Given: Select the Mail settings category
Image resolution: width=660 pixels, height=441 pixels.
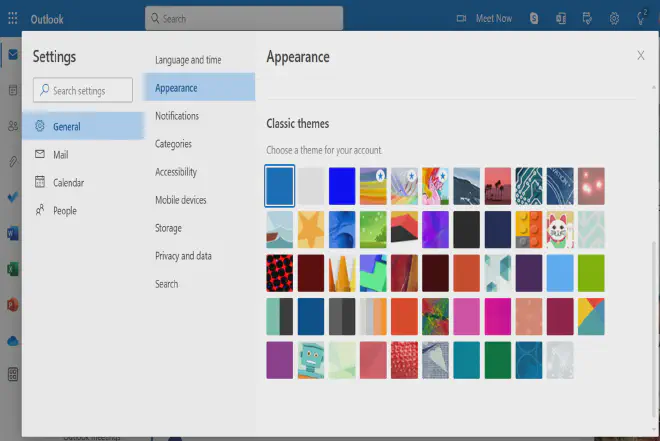Looking at the screenshot, I should click(x=83, y=154).
